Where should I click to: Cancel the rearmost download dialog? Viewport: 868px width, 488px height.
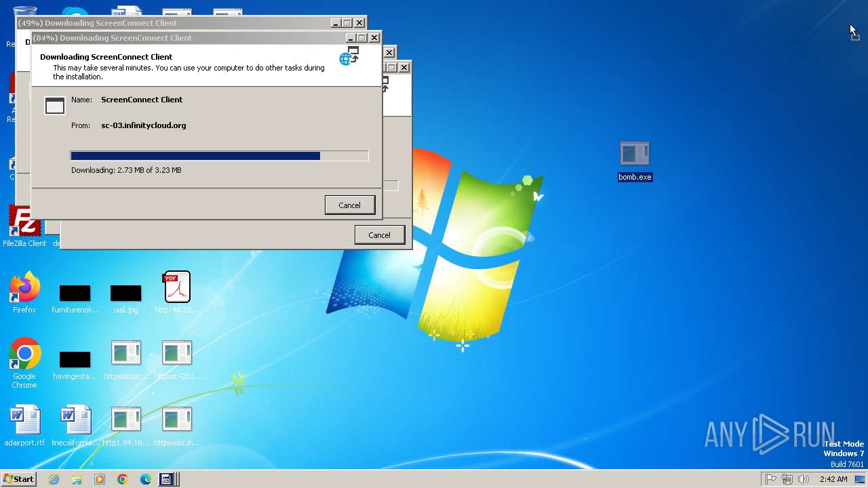[x=380, y=235]
